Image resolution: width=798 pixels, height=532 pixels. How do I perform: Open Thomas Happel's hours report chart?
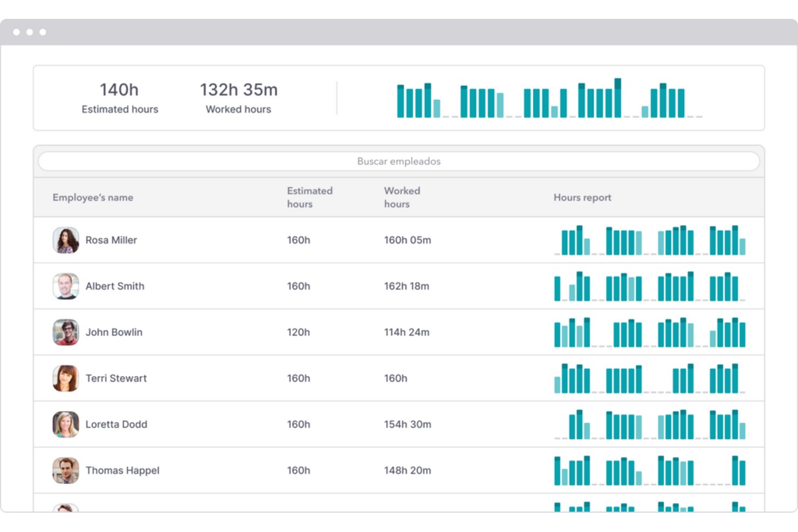650,471
